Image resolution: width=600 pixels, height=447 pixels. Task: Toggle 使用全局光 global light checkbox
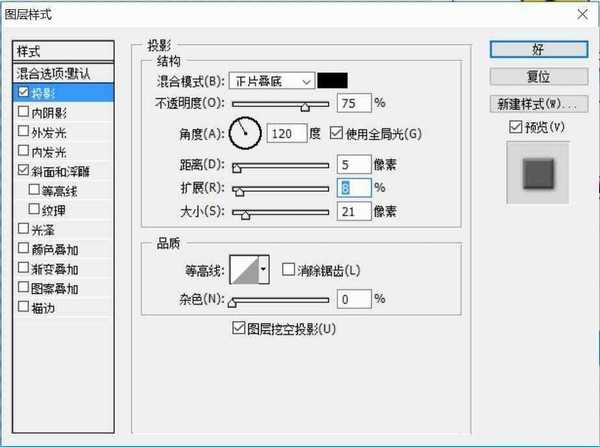[x=335, y=133]
